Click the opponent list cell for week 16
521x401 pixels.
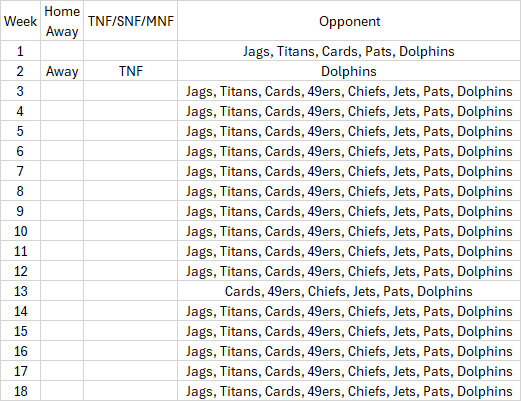[x=349, y=351]
